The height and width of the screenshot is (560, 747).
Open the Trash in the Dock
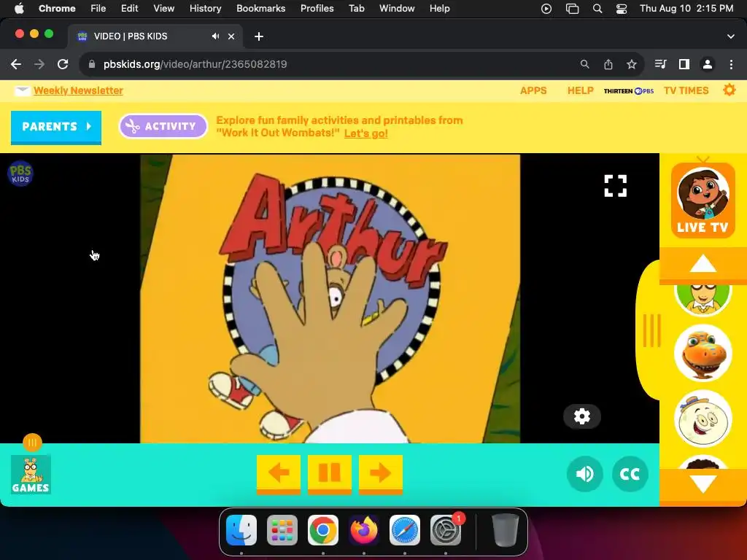pos(505,530)
